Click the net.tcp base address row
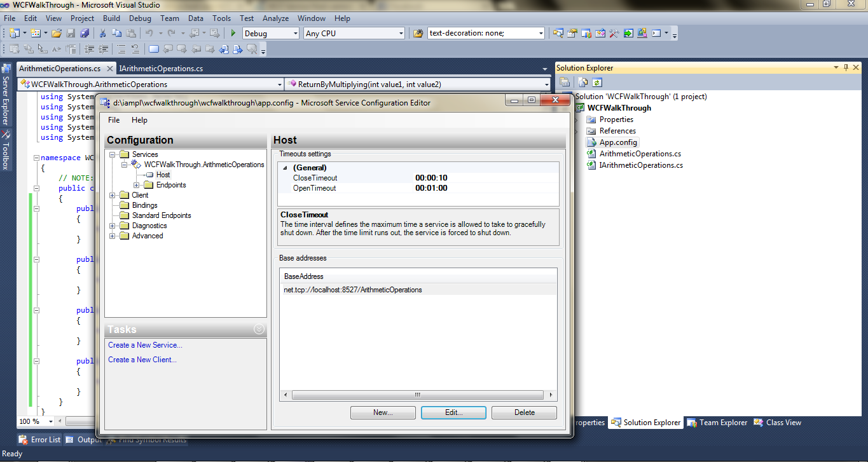868x462 pixels. click(x=418, y=290)
